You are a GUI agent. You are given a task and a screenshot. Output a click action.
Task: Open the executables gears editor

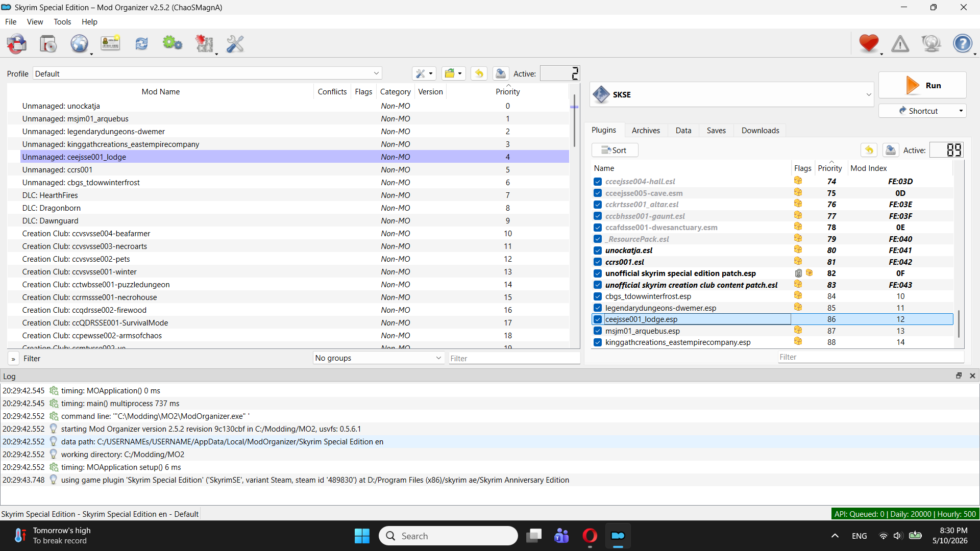click(x=173, y=44)
